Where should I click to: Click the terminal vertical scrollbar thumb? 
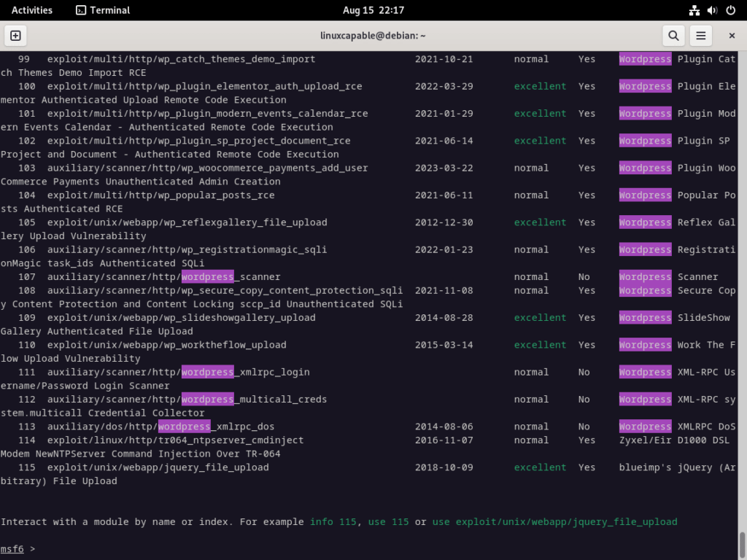pos(742,545)
